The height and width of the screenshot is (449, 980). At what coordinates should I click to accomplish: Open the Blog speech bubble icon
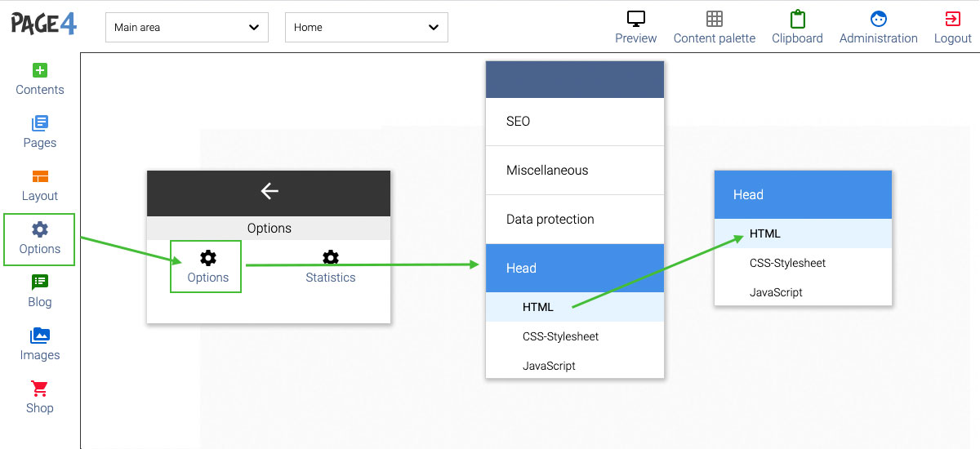click(39, 282)
